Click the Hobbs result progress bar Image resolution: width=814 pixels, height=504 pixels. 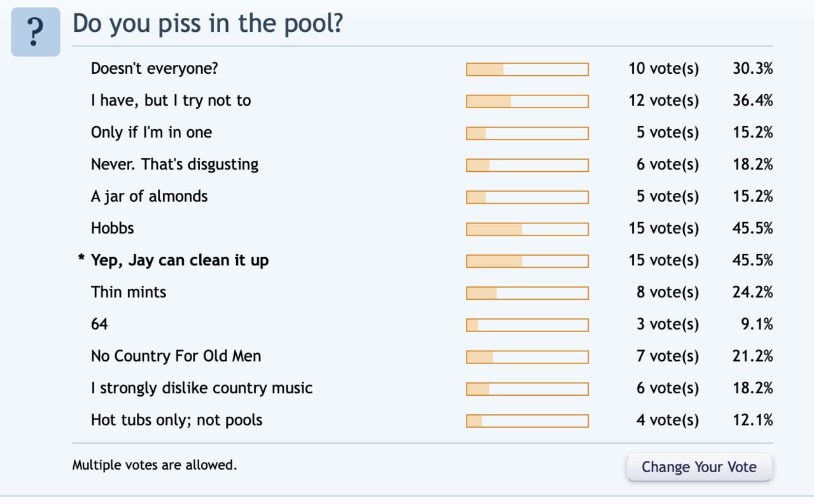click(x=528, y=229)
